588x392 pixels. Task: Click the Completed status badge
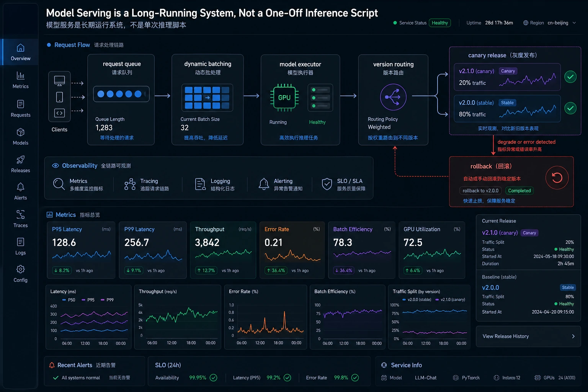519,191
